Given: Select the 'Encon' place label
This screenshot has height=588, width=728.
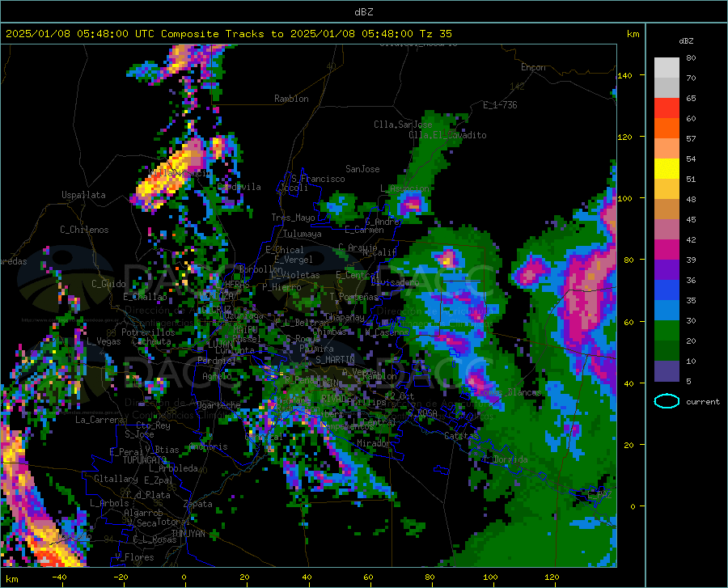Looking at the screenshot, I should click(533, 67).
